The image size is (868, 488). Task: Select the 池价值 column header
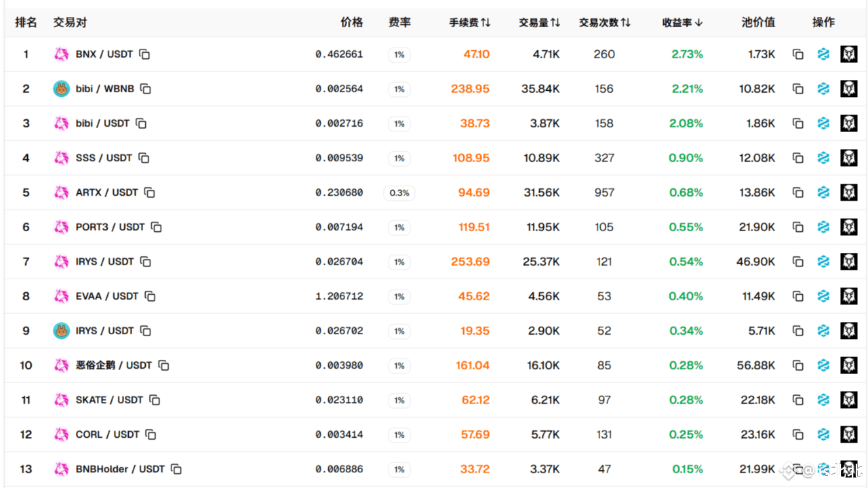click(x=758, y=22)
